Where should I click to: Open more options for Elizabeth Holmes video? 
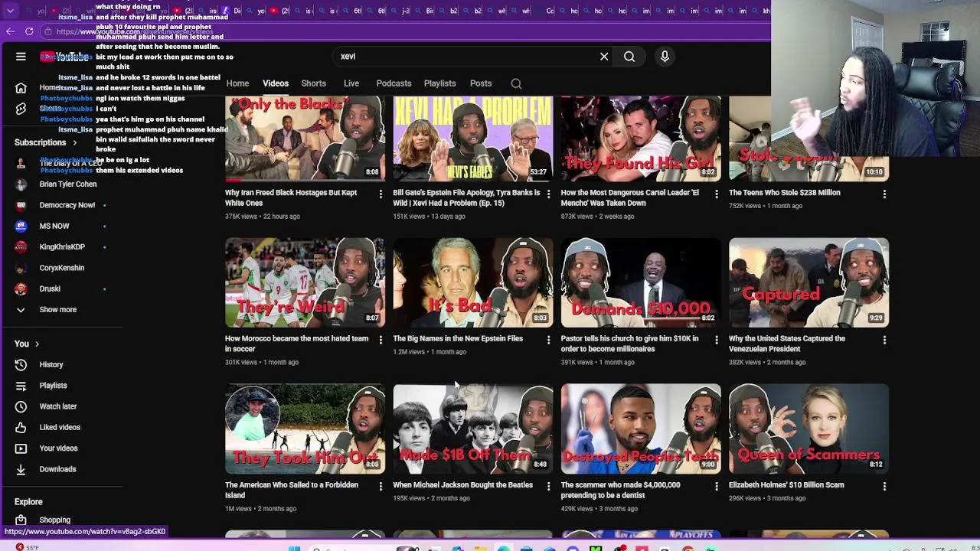[x=884, y=486]
